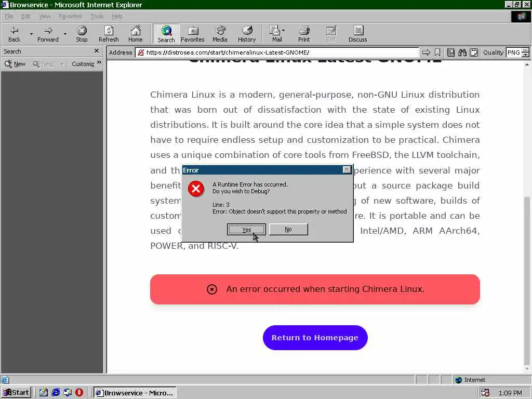
Task: Click No in the Error dialog
Action: 288,229
